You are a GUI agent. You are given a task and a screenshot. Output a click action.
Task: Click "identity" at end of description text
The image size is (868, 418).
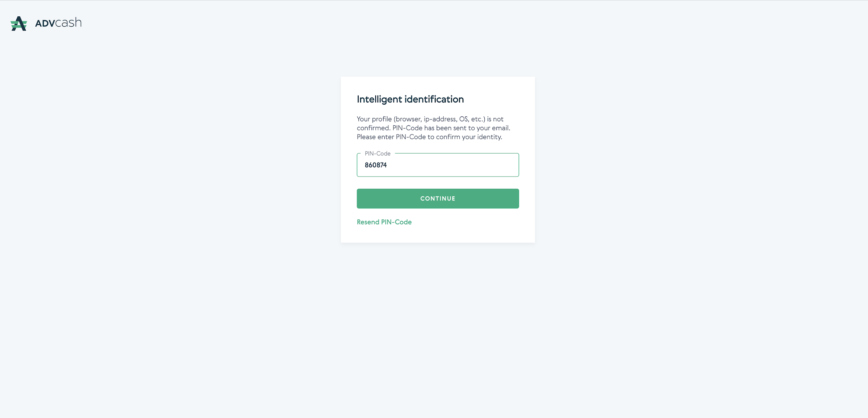coord(489,137)
